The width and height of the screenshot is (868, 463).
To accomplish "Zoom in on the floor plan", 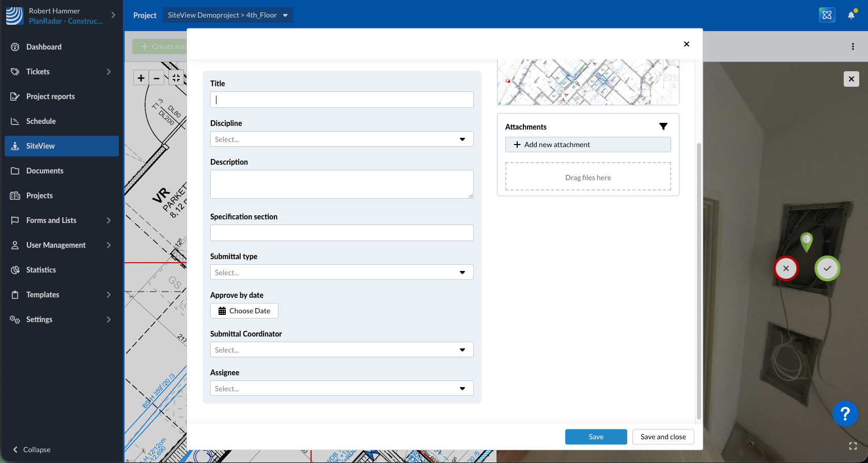I will pos(141,78).
